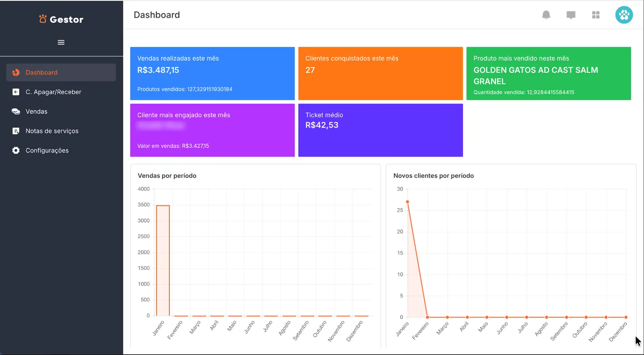This screenshot has height=355, width=644.
Task: Click GOLDEN GATOS AD CAST SALM GRANEL
Action: point(536,76)
